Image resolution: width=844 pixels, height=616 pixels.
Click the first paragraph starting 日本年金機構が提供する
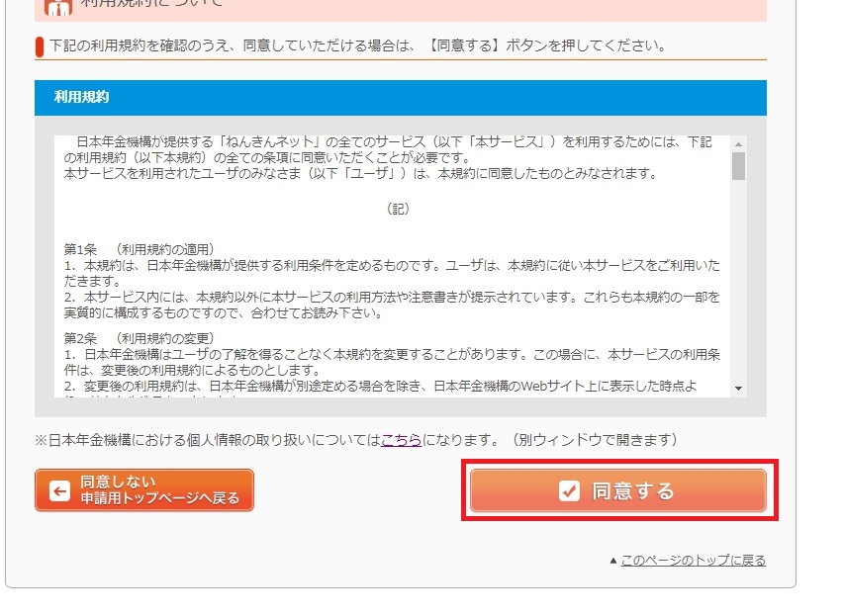(x=388, y=149)
